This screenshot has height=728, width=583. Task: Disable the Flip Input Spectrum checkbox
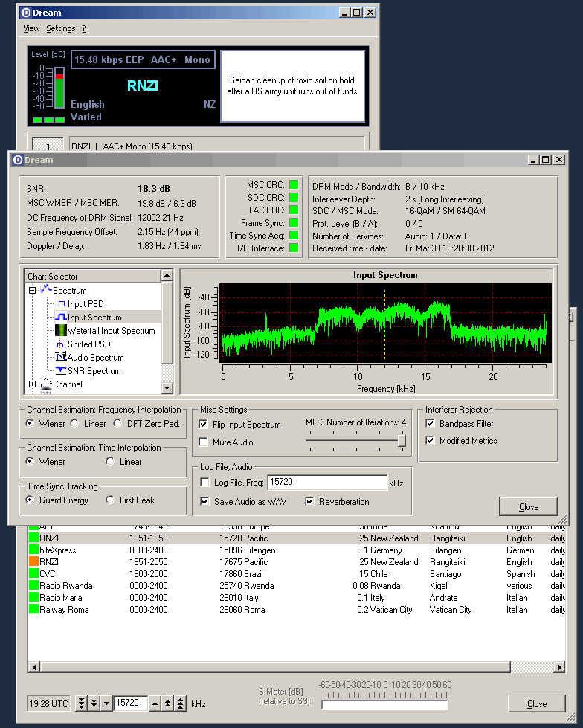tap(204, 425)
